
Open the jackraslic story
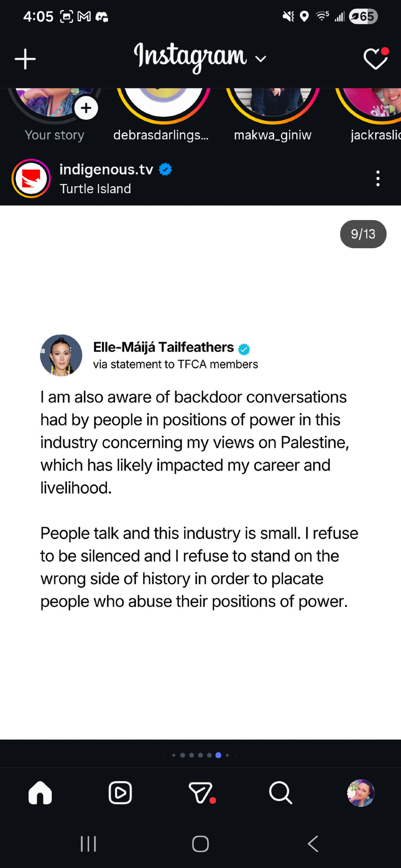pyautogui.click(x=374, y=103)
